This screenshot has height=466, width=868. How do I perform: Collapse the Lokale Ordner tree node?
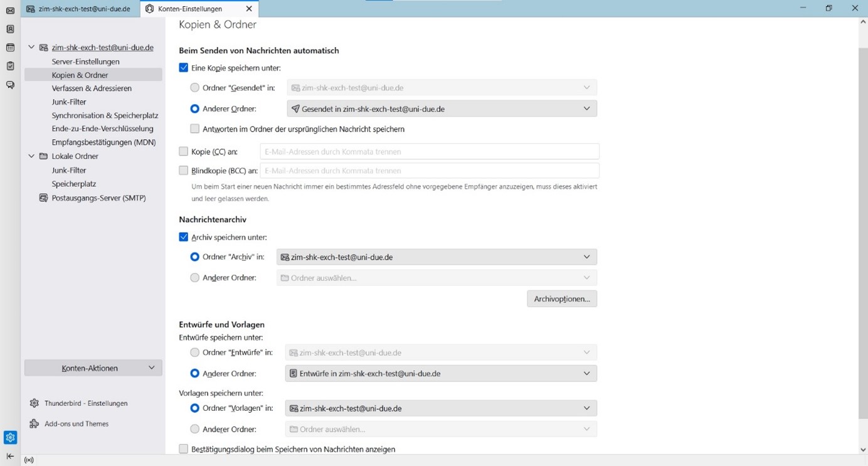pos(31,156)
